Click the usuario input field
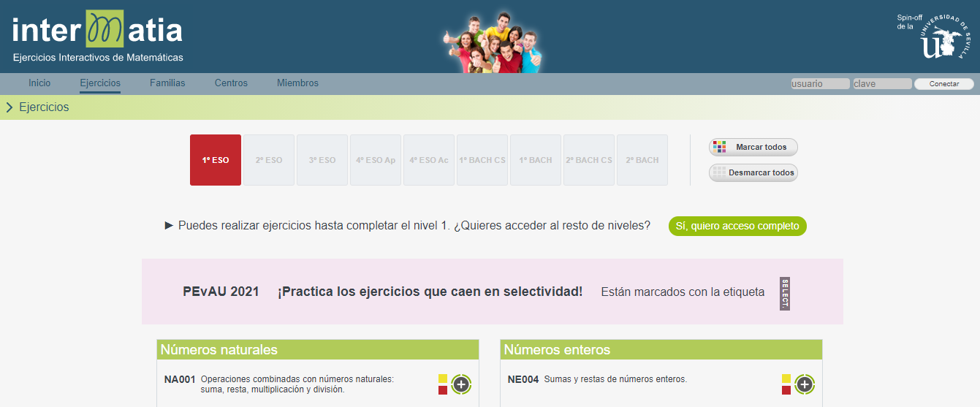This screenshot has height=407, width=980. pos(820,84)
